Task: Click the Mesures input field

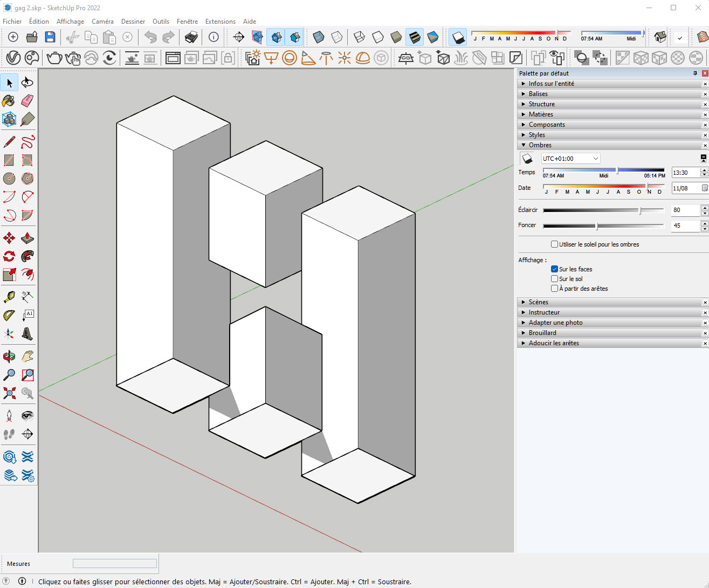Action: tap(115, 564)
